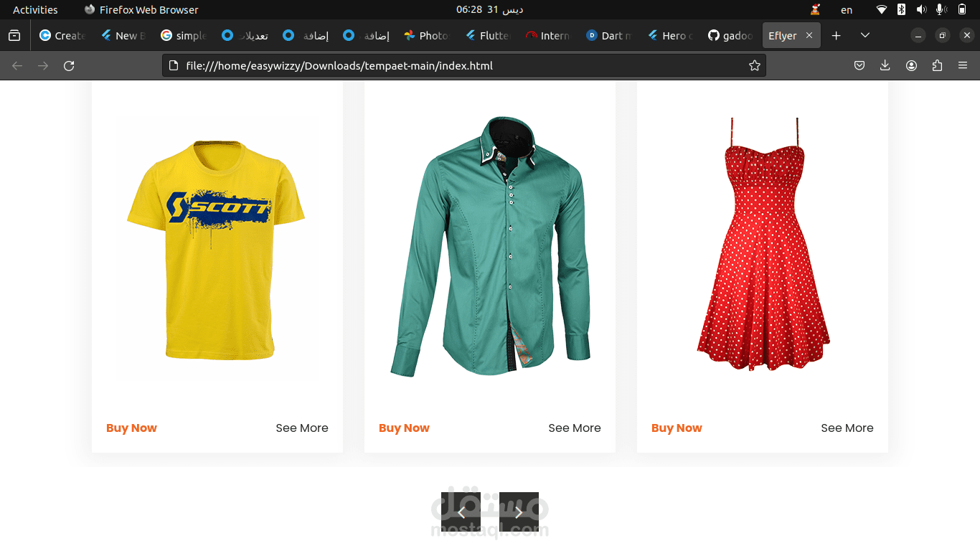Go back one page
This screenshot has height=551, width=980.
coord(17,66)
